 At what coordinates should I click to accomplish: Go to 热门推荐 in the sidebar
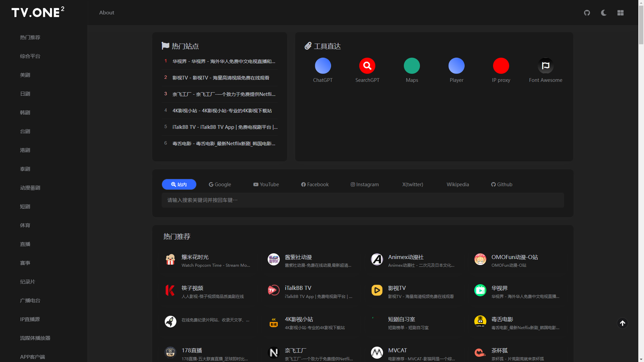30,37
